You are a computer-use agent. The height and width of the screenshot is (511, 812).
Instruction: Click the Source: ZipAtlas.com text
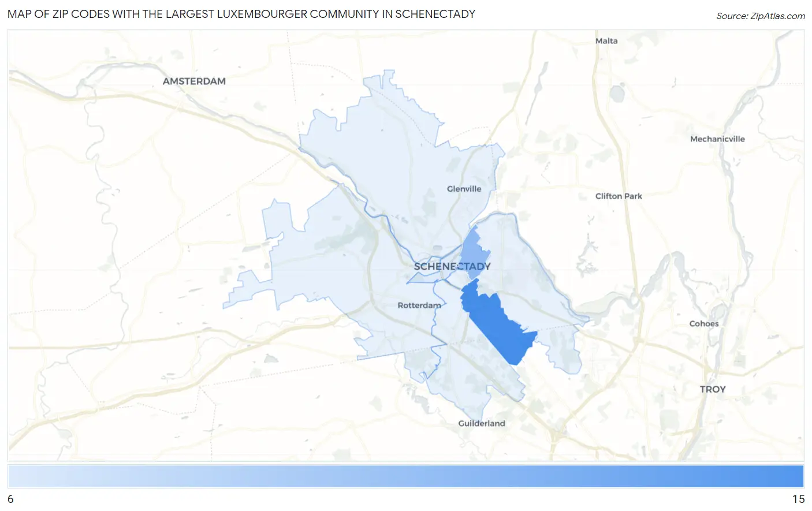pyautogui.click(x=761, y=16)
